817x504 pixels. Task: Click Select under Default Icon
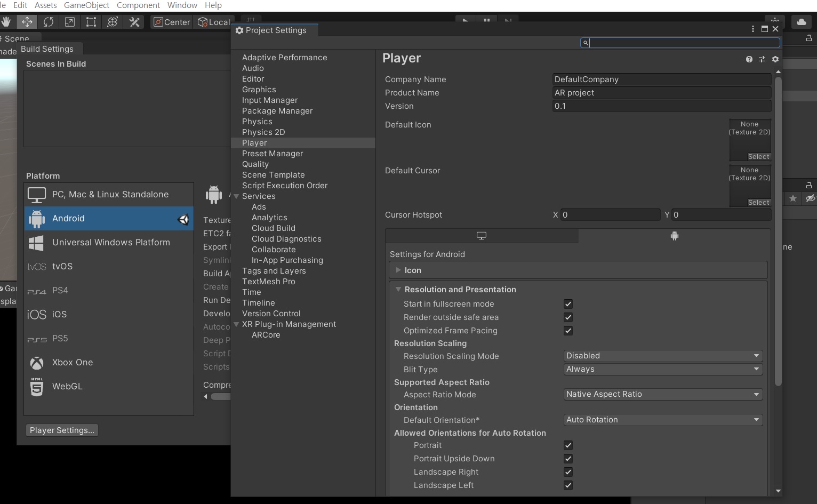pyautogui.click(x=758, y=157)
